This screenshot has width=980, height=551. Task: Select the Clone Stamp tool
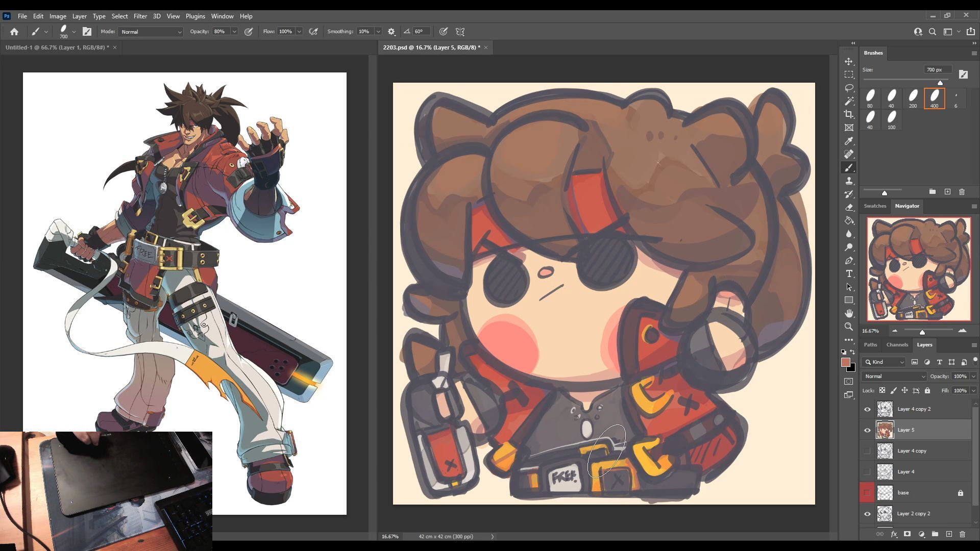849,181
